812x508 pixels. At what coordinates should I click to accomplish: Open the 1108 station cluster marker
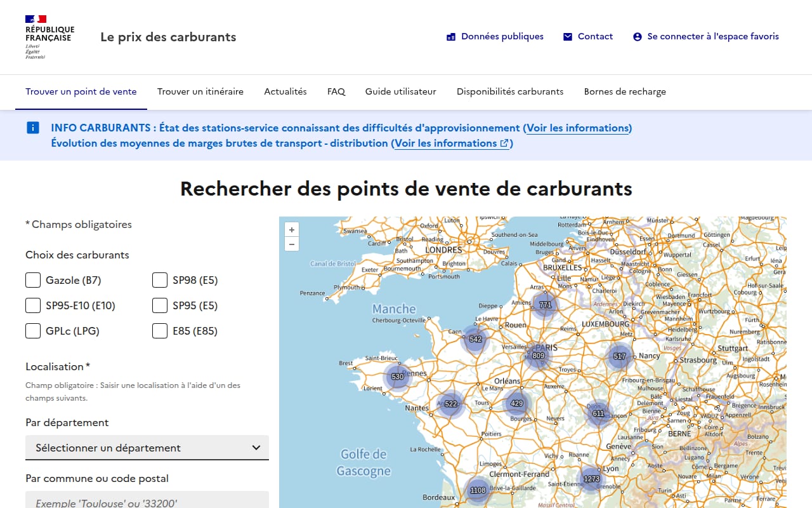coord(478,490)
